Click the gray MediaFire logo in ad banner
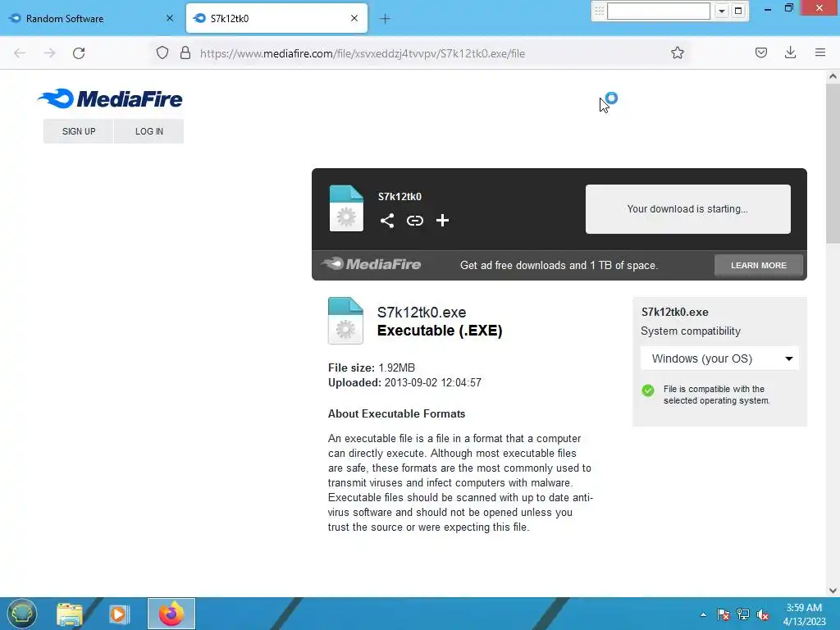This screenshot has width=840, height=630. (x=372, y=264)
